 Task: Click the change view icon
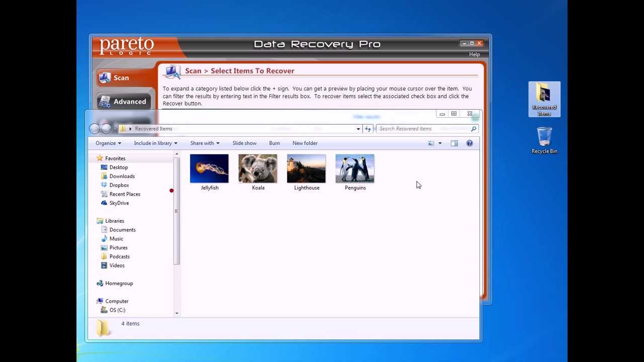point(431,143)
